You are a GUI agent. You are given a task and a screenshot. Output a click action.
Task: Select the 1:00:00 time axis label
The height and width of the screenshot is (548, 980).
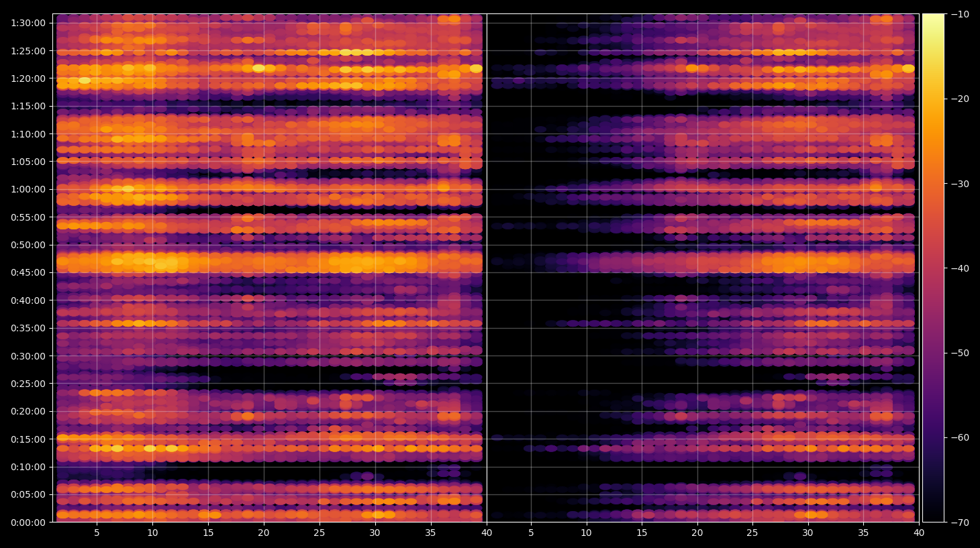(28, 189)
